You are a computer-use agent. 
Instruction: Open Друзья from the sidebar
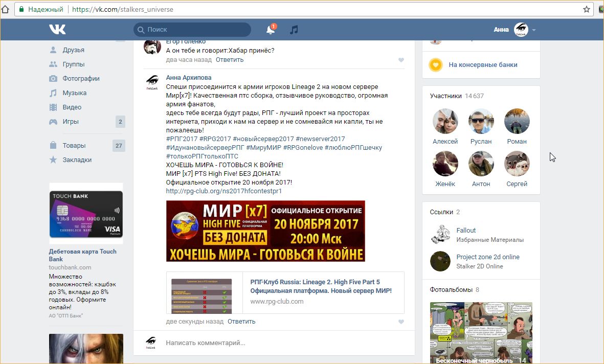pyautogui.click(x=74, y=50)
